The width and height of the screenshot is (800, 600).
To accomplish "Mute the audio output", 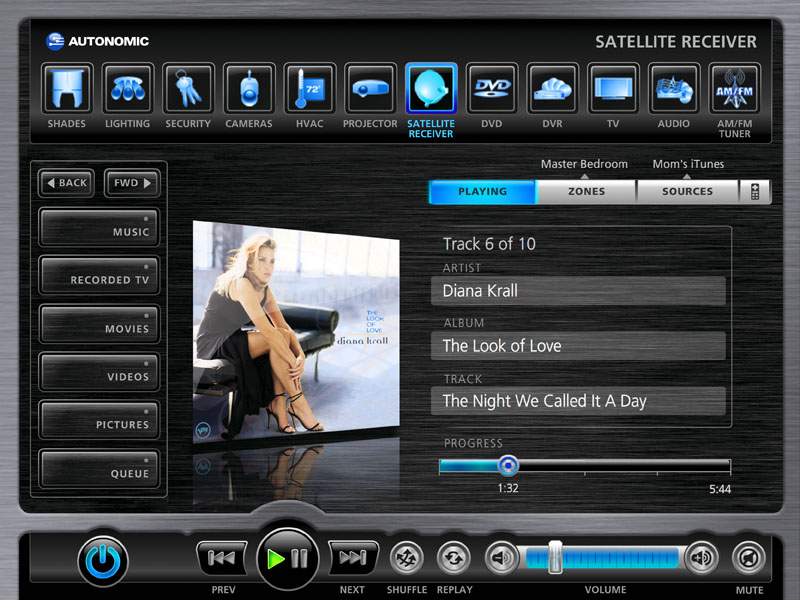I will tap(747, 557).
